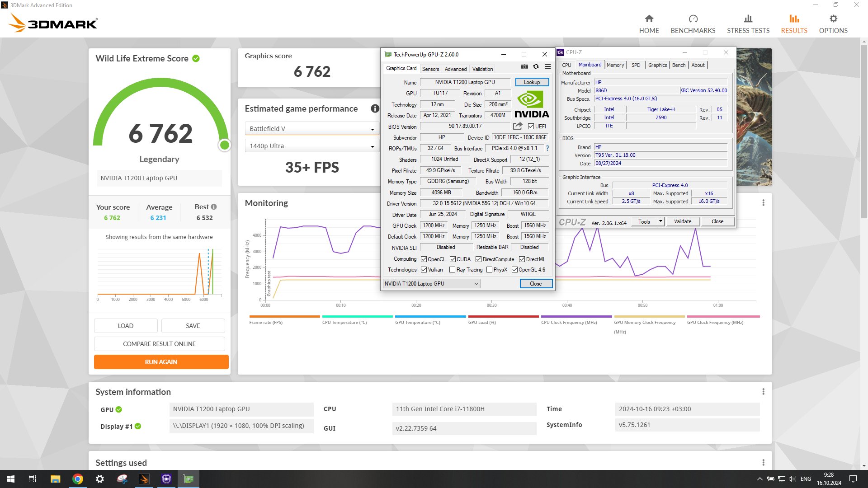Screen dimensions: 868x488
Task: Open Task View on the taskbar
Action: 33,479
